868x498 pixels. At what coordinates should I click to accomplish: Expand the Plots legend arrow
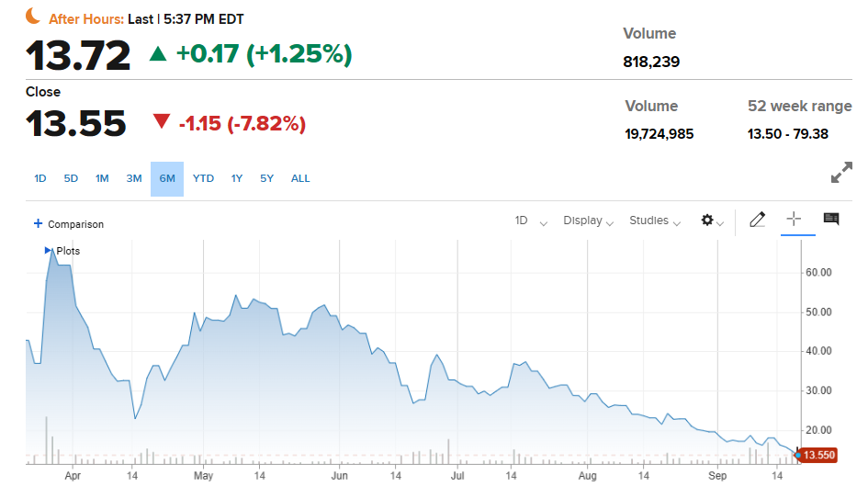pyautogui.click(x=49, y=250)
